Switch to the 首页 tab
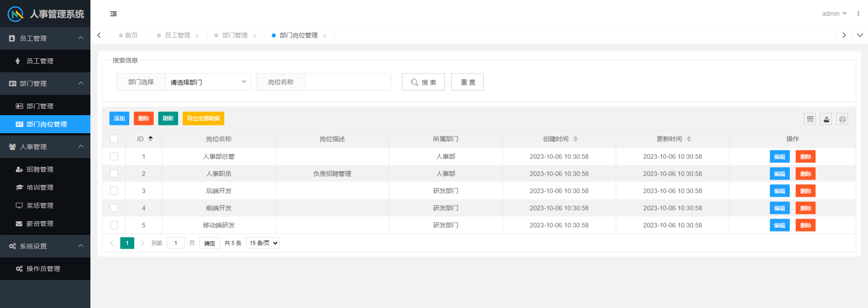The image size is (868, 308). [128, 35]
